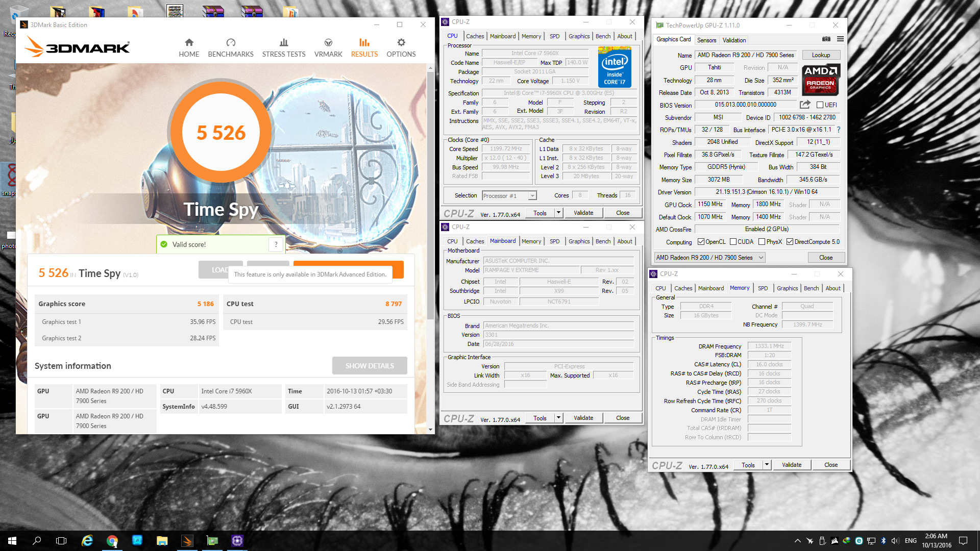This screenshot has height=551, width=980.
Task: Click Validate in CPU-Z Mainboard window
Action: pos(583,418)
